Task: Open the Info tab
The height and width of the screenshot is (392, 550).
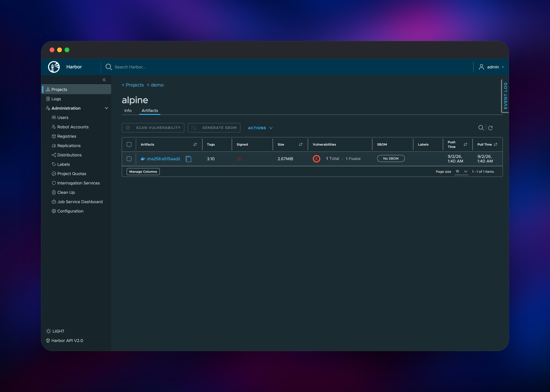Action: tap(128, 111)
